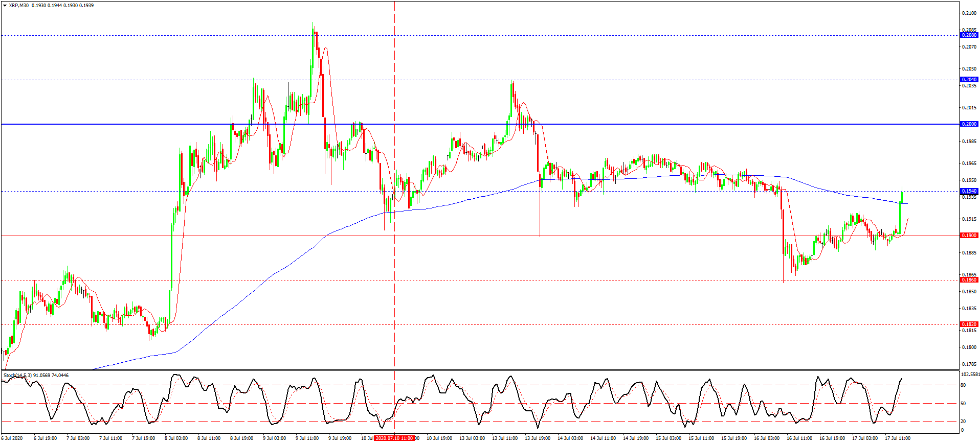The height and width of the screenshot is (444, 980).
Task: Click the blue 0.1940 price tag
Action: 969,191
